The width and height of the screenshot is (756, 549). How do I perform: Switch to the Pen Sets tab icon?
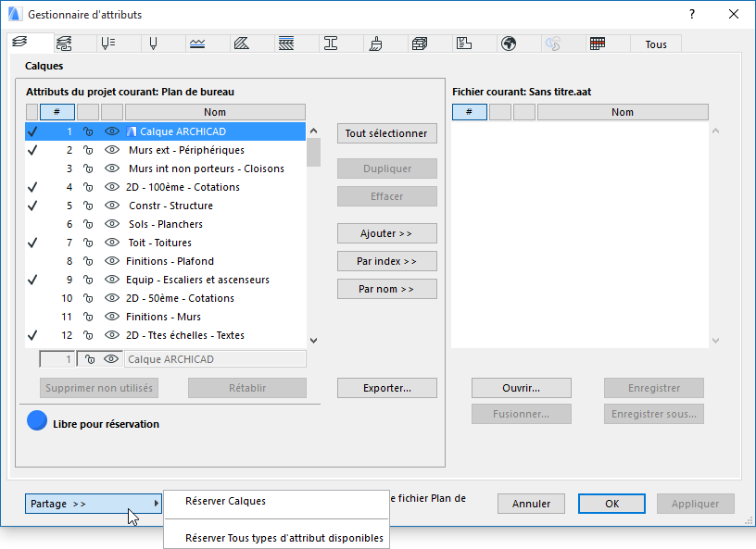pyautogui.click(x=108, y=44)
